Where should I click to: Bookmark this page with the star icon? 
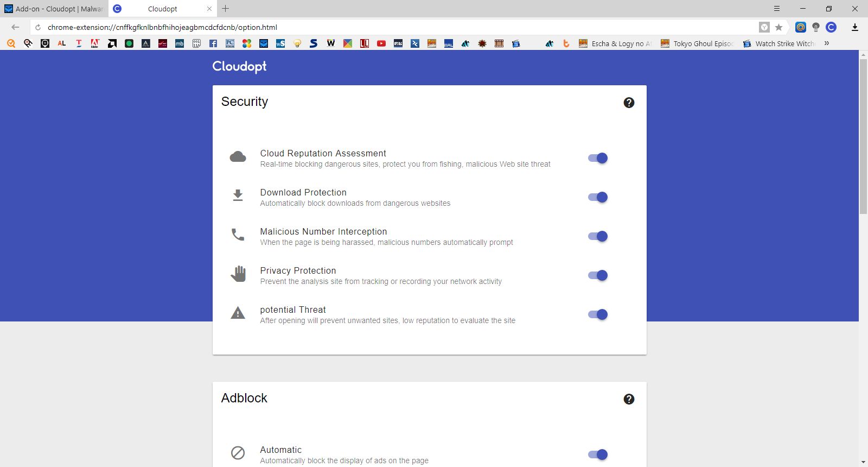point(778,27)
